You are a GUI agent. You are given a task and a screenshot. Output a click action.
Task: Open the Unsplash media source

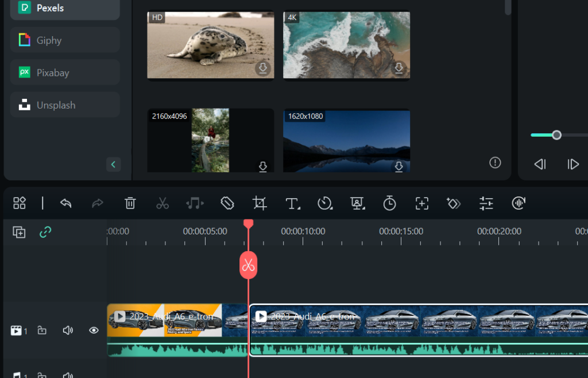pyautogui.click(x=64, y=105)
